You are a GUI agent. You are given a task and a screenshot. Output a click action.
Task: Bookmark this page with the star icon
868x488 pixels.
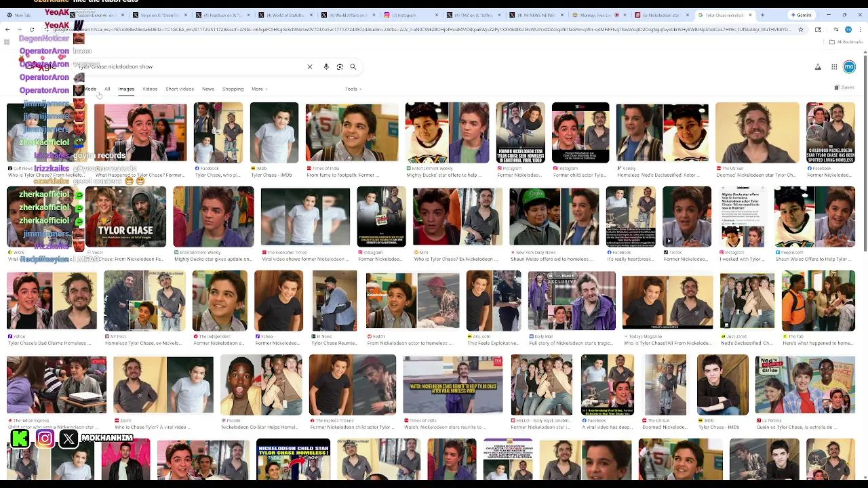coord(801,30)
